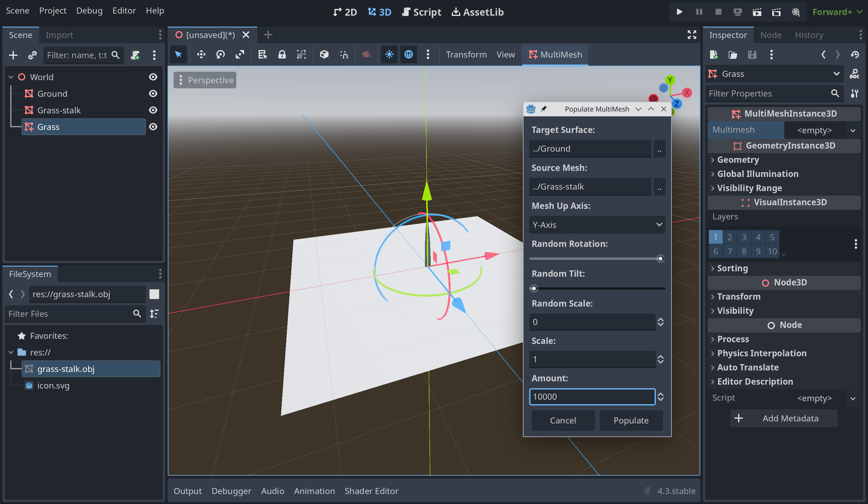Activate the Move Mode tool
Image resolution: width=868 pixels, height=504 pixels.
201,55
